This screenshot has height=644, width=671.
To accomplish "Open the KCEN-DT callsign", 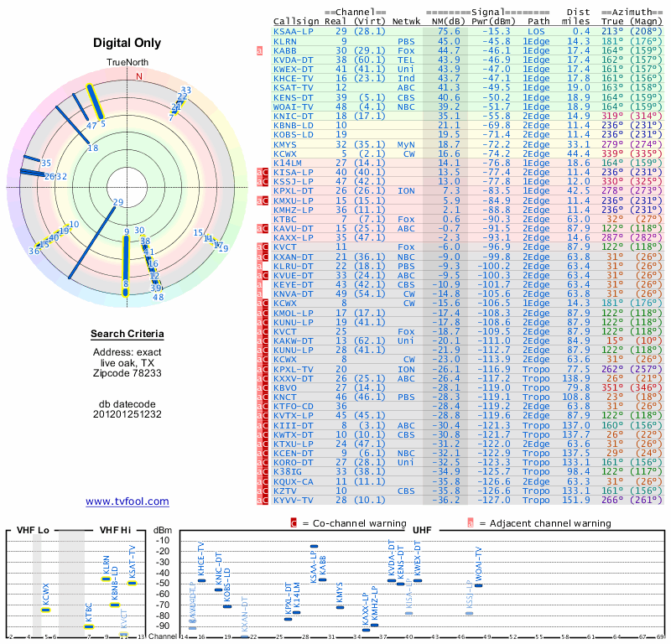I will [293, 454].
